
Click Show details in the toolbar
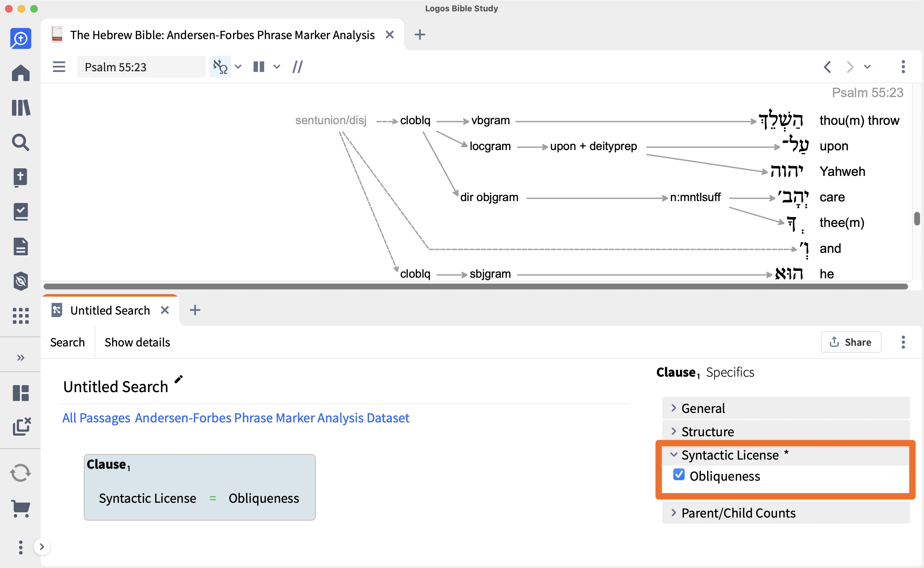click(137, 342)
